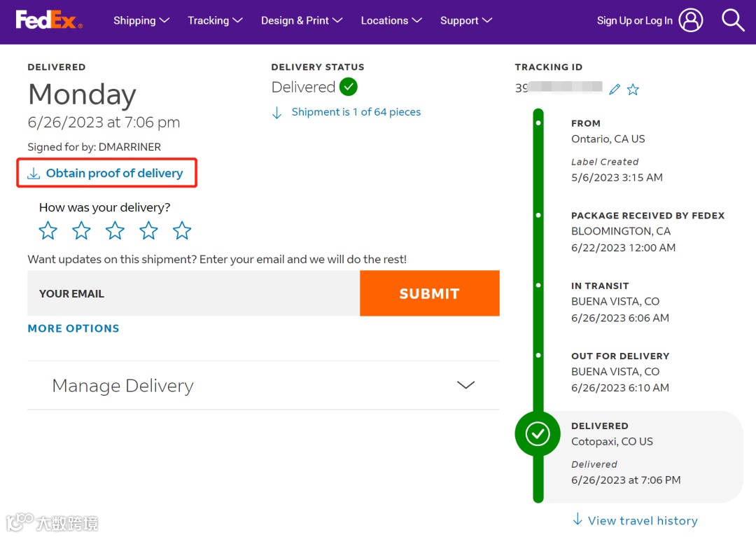Click 'How was your delivery?' text
The height and width of the screenshot is (537, 756).
tap(104, 207)
